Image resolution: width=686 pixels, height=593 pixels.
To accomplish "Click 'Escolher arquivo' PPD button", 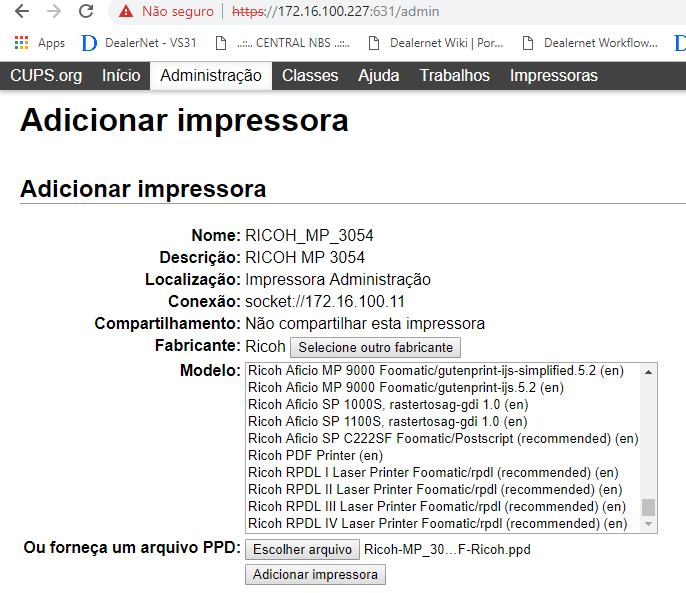I will point(302,550).
